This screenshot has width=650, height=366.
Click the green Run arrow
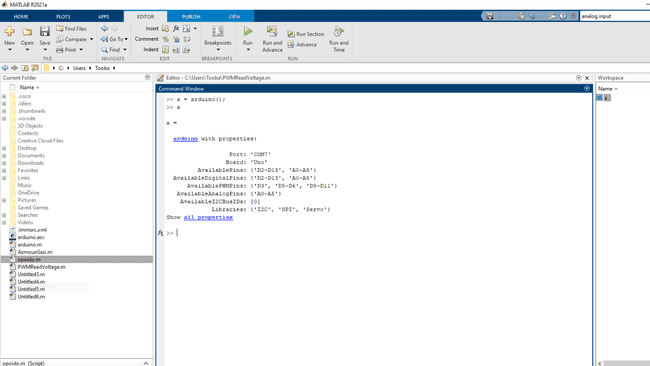(x=247, y=31)
